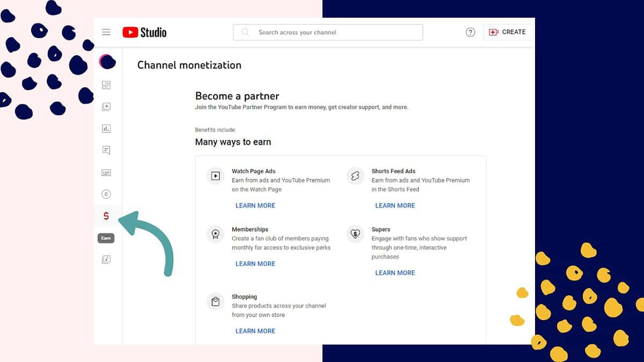Image resolution: width=644 pixels, height=362 pixels.
Task: Open the Audio library sidebar icon
Action: 106,260
